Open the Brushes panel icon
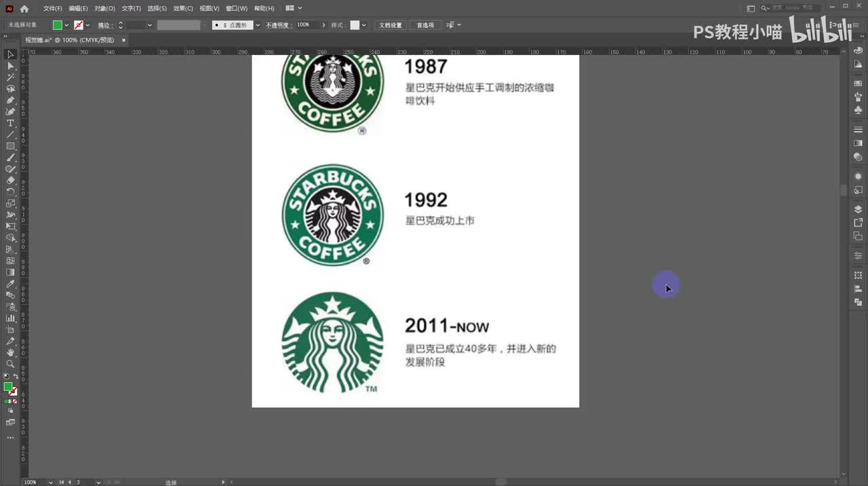Image resolution: width=868 pixels, height=486 pixels. 858,96
